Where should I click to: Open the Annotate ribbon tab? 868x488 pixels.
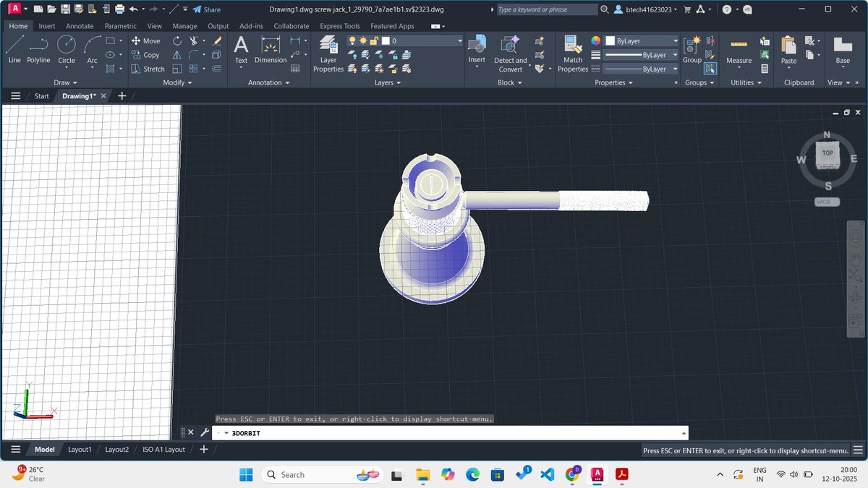(80, 26)
